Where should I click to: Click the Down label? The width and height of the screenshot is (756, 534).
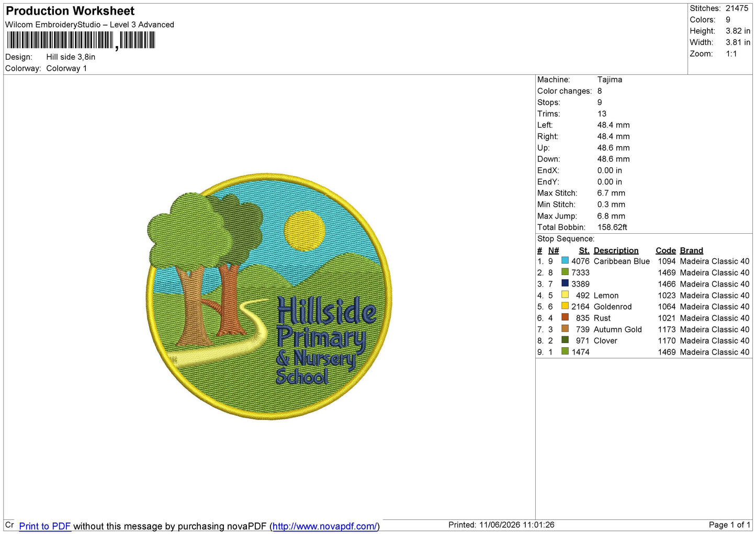[x=548, y=159]
